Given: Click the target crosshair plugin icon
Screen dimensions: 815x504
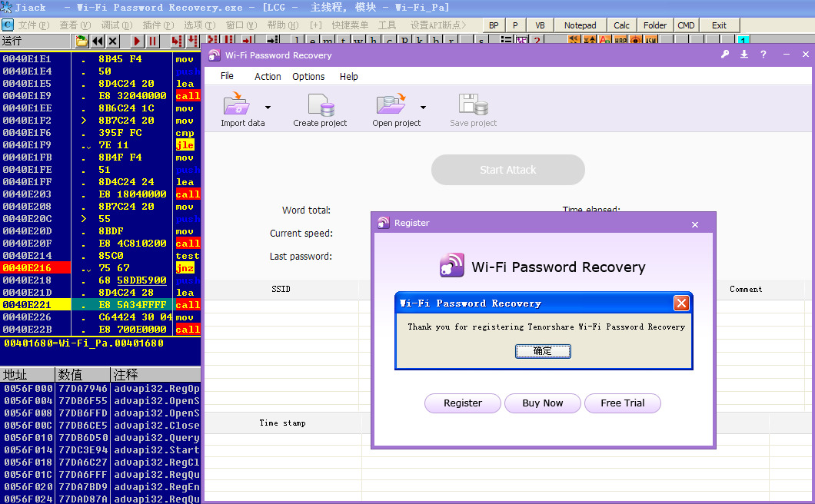Looking at the screenshot, I should tap(635, 40).
